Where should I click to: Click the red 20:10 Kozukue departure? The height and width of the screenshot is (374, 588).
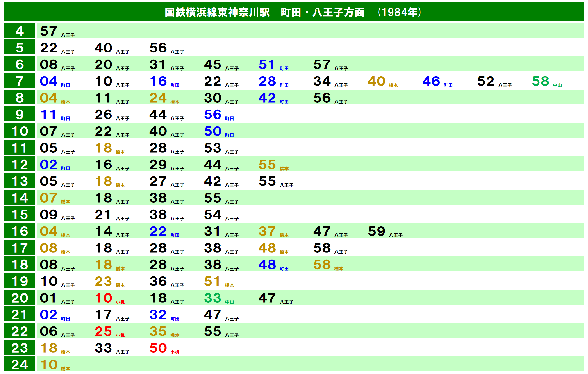click(103, 298)
